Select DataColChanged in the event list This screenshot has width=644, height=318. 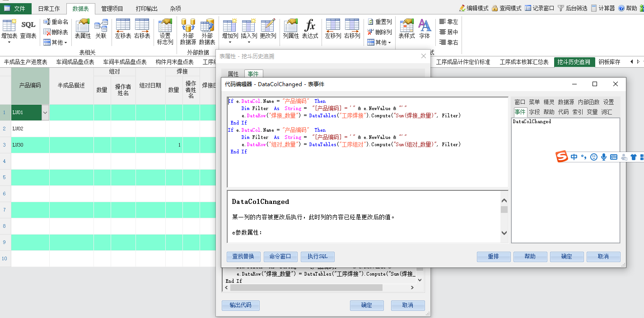532,121
